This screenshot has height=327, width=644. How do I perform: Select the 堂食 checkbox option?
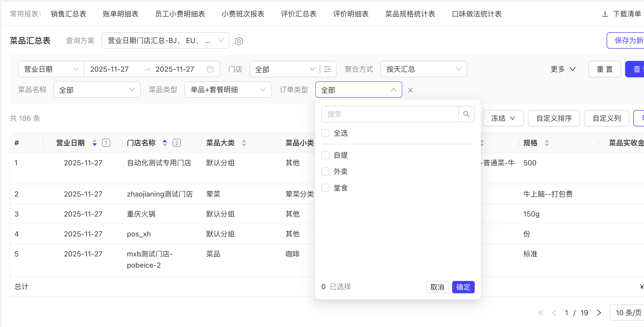pyautogui.click(x=325, y=188)
